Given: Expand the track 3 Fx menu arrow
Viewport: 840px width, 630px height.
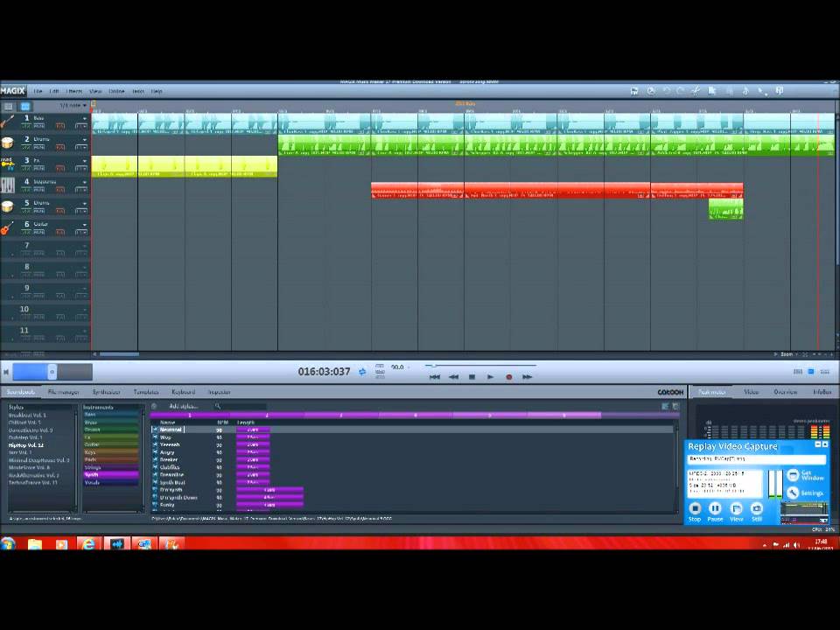Looking at the screenshot, I should pyautogui.click(x=84, y=161).
